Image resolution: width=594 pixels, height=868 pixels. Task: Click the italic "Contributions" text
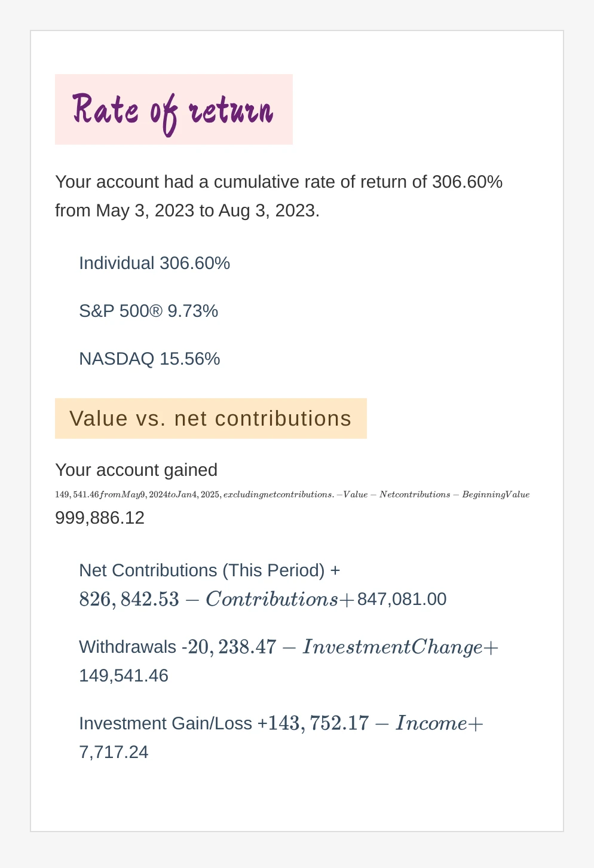tap(272, 599)
